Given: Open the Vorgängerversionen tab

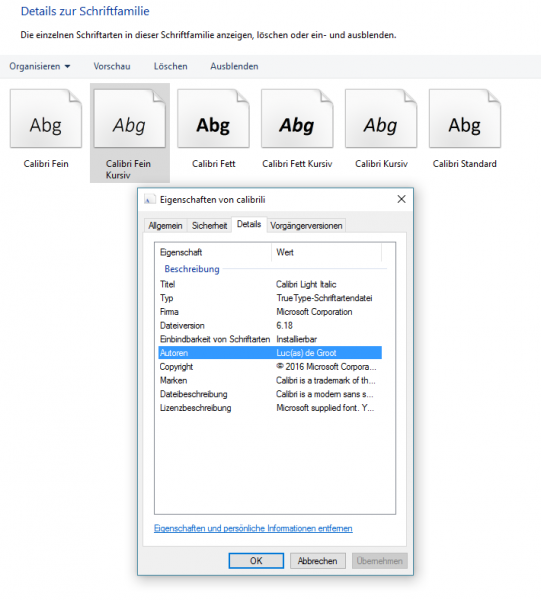Looking at the screenshot, I should 306,225.
